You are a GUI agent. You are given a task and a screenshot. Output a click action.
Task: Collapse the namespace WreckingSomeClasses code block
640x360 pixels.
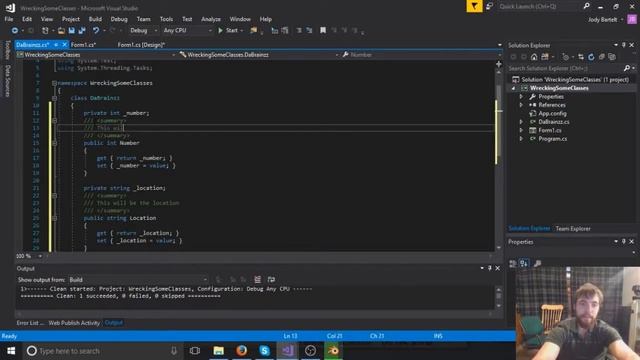click(x=54, y=83)
